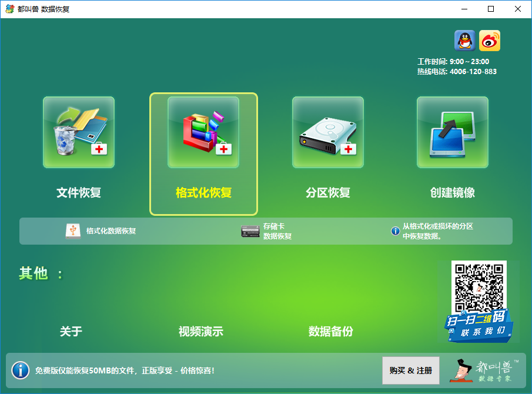Image resolution: width=532 pixels, height=394 pixels.
Task: Open the Weibo social icon
Action: coord(490,41)
